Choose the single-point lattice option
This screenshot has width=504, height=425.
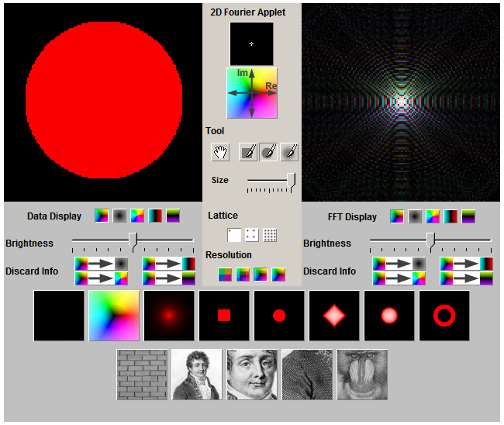tap(234, 235)
